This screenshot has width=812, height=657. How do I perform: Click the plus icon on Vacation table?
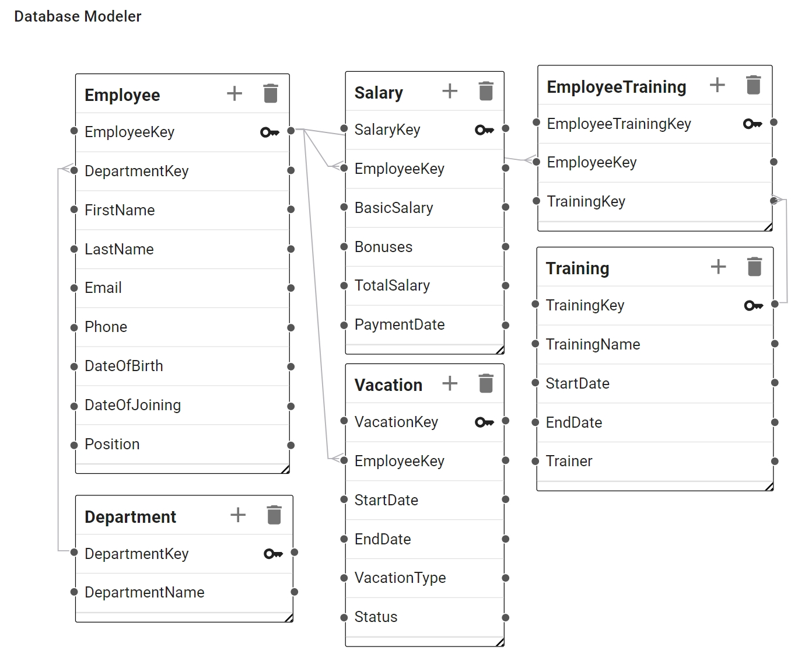point(450,383)
